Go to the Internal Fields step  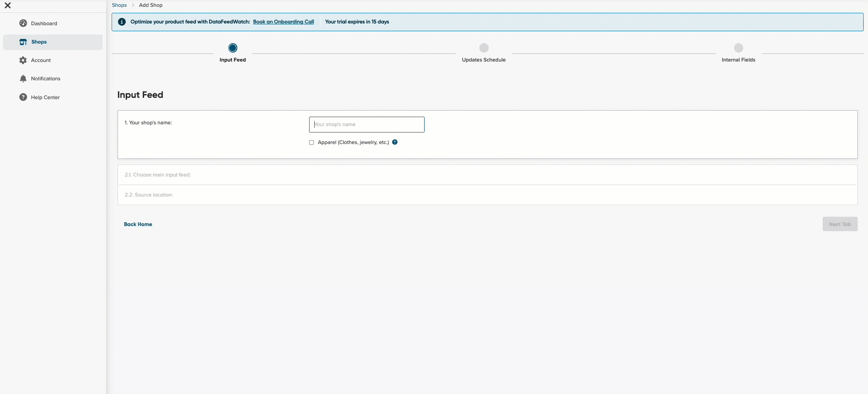738,48
